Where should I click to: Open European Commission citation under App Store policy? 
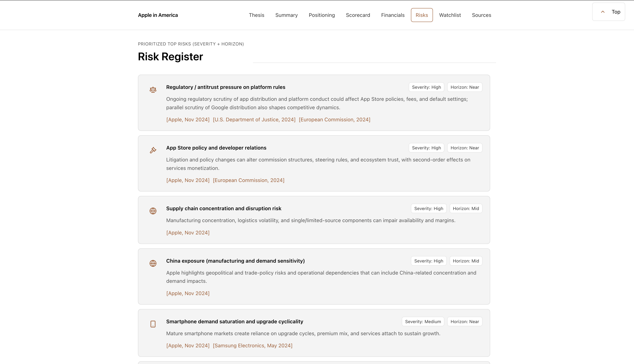tap(248, 180)
